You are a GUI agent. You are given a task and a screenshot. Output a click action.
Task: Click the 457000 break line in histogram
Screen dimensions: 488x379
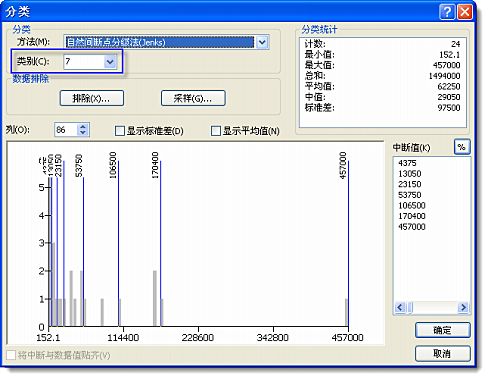[x=348, y=243]
